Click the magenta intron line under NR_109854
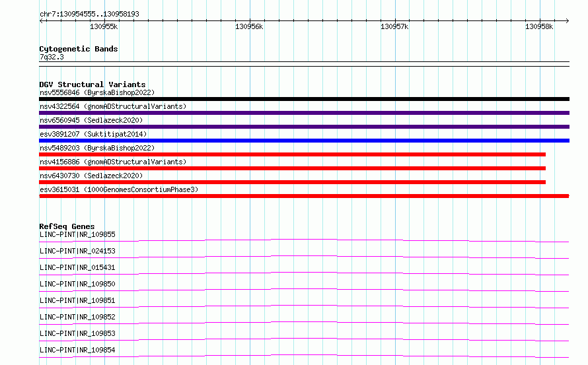588x365 pixels. (x=304, y=355)
